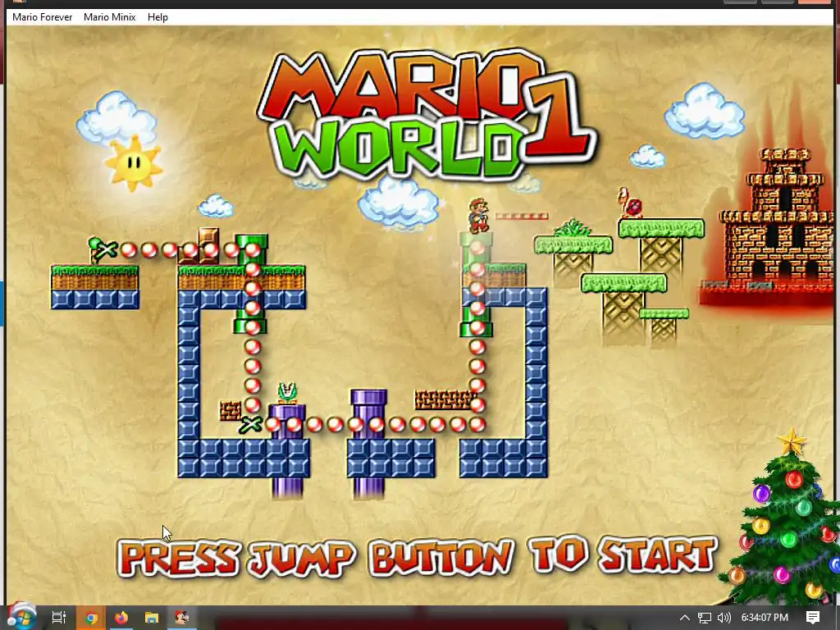Launch Google Chrome from the taskbar
Viewport: 840px width, 630px height.
(x=91, y=618)
